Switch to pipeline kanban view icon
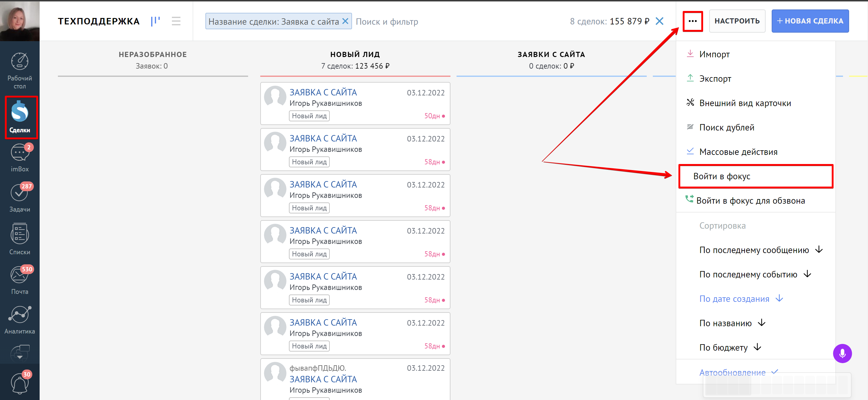The height and width of the screenshot is (400, 868). pyautogui.click(x=155, y=21)
